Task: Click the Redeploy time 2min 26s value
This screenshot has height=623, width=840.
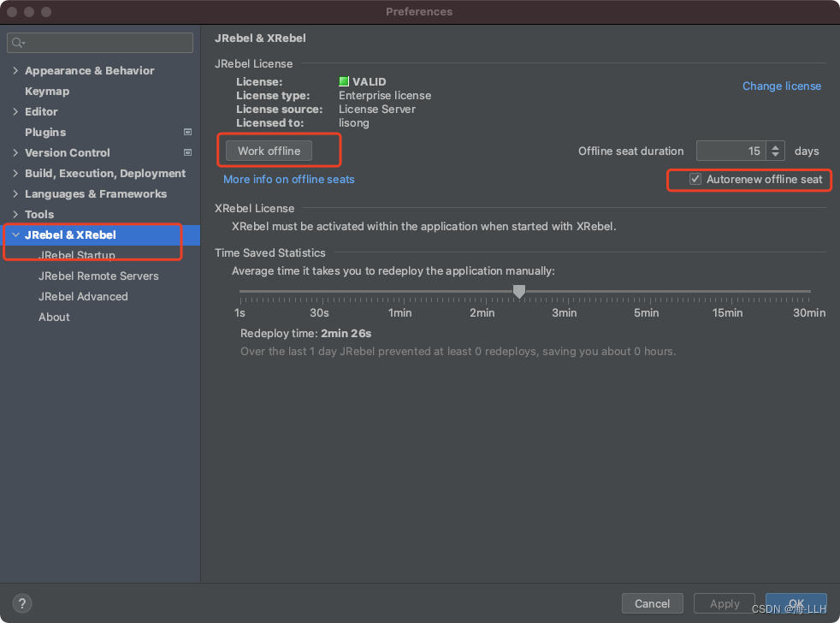Action: 346,334
